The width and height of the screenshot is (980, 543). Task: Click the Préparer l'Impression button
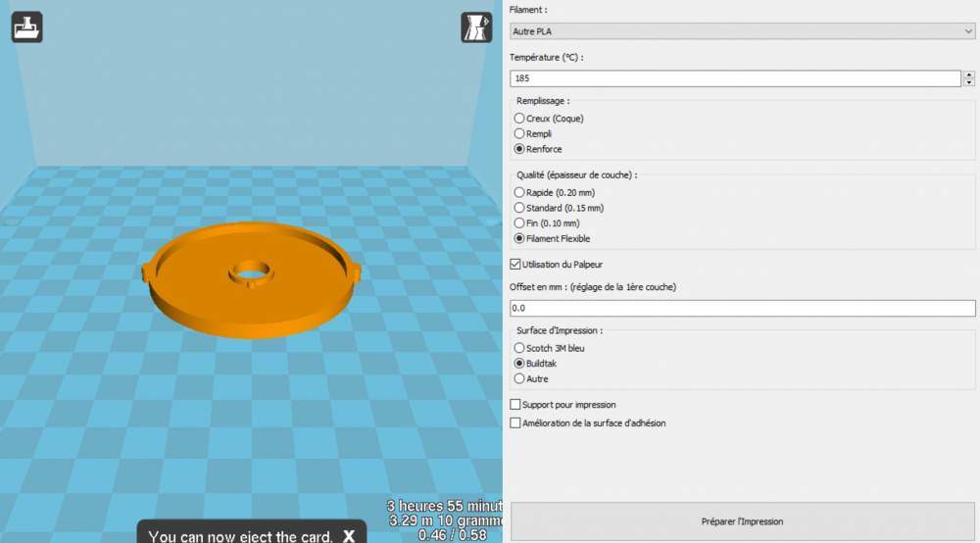pyautogui.click(x=742, y=521)
